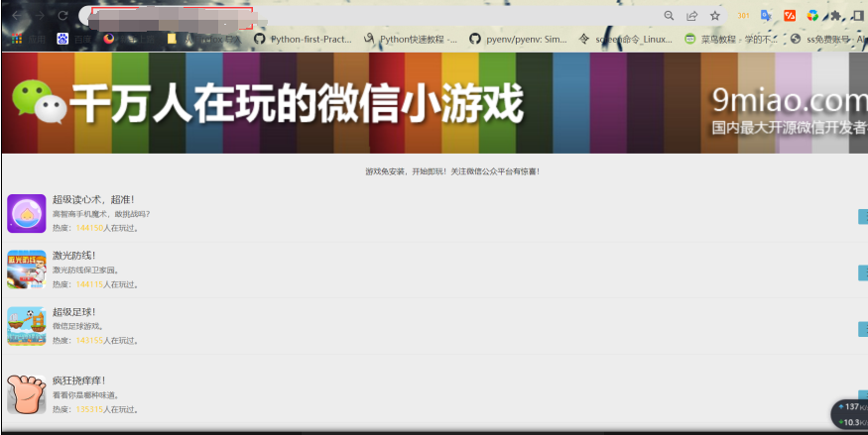Click 激光防线保卫家园 description text
Screen dimensions: 868x435
85,271
